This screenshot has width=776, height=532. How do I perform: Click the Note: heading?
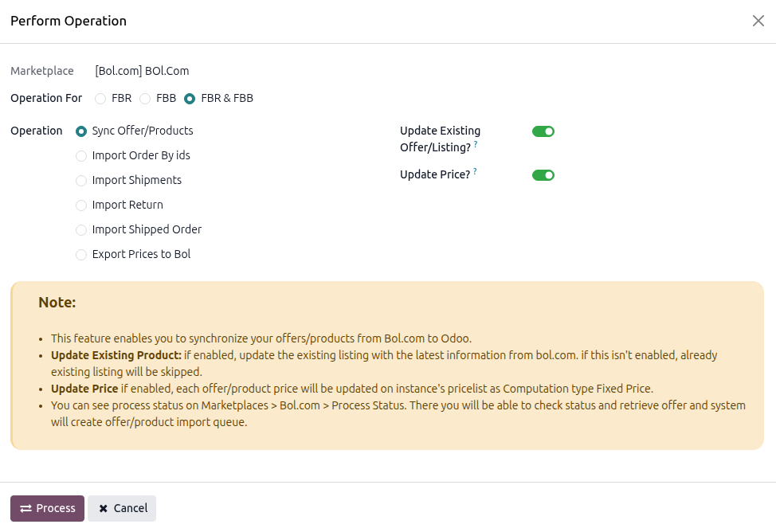(57, 303)
